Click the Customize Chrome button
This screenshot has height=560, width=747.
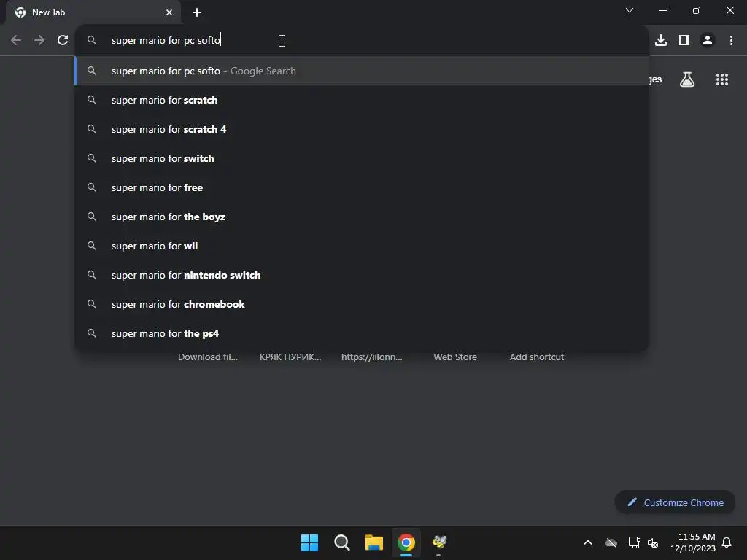[x=675, y=502]
